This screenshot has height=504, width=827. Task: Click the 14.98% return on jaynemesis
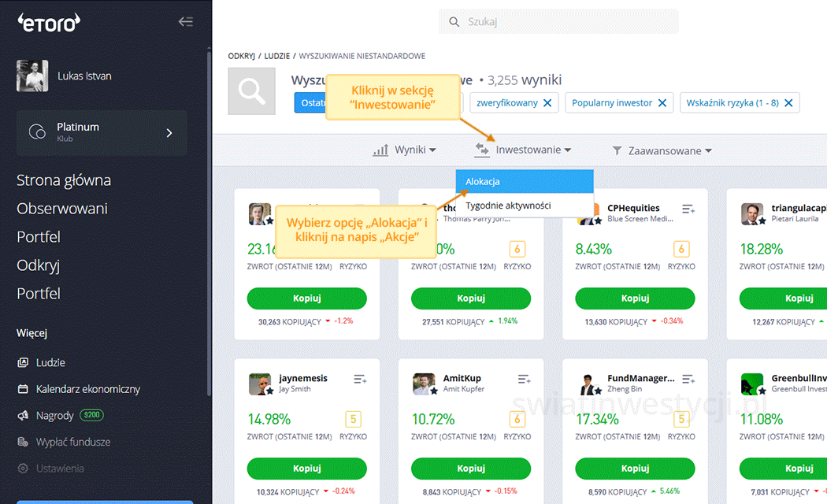click(x=269, y=419)
